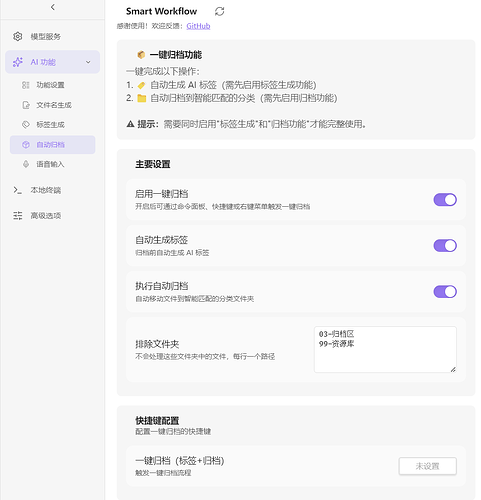481x500 pixels.
Task: Click inside the 排除文件夹 text area
Action: point(385,349)
